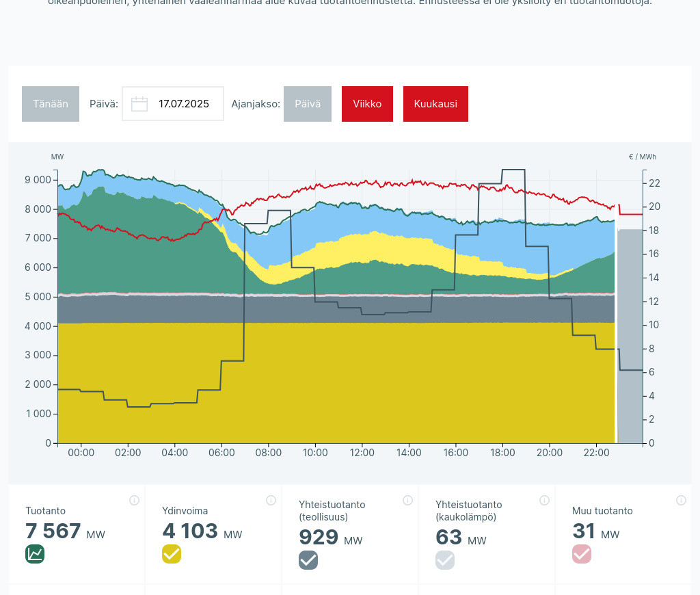Toggle the green Tuotanto line chart icon
700x595 pixels.
tap(35, 554)
